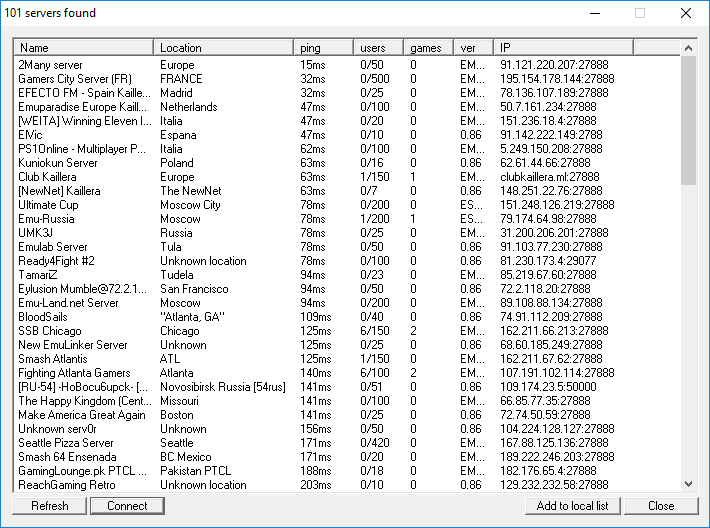The height and width of the screenshot is (528, 710).
Task: Select Ready4Fight #2 server
Action: 347,261
